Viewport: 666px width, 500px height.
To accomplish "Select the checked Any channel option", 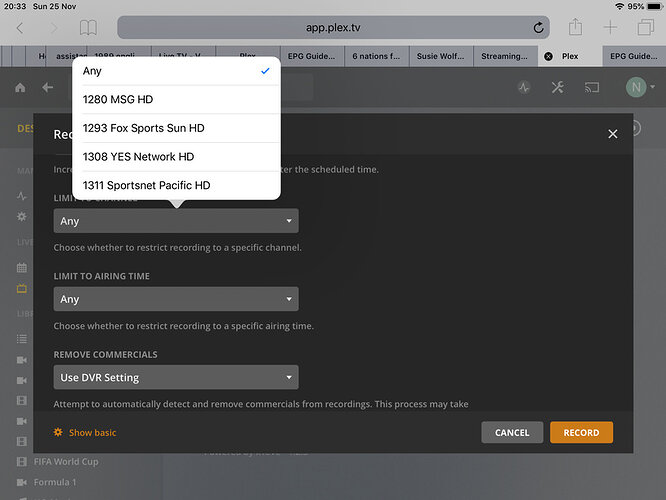I will 176,71.
